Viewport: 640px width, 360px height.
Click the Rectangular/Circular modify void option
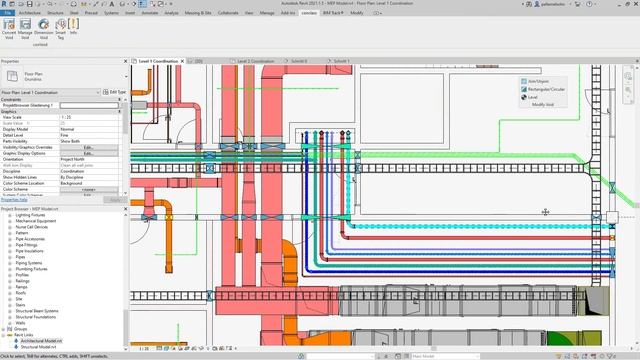click(x=543, y=89)
